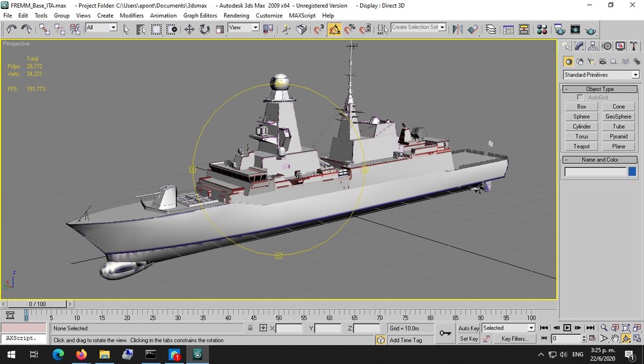Image resolution: width=644 pixels, height=364 pixels.
Task: Enable the AutoGrid checkbox
Action: 580,97
